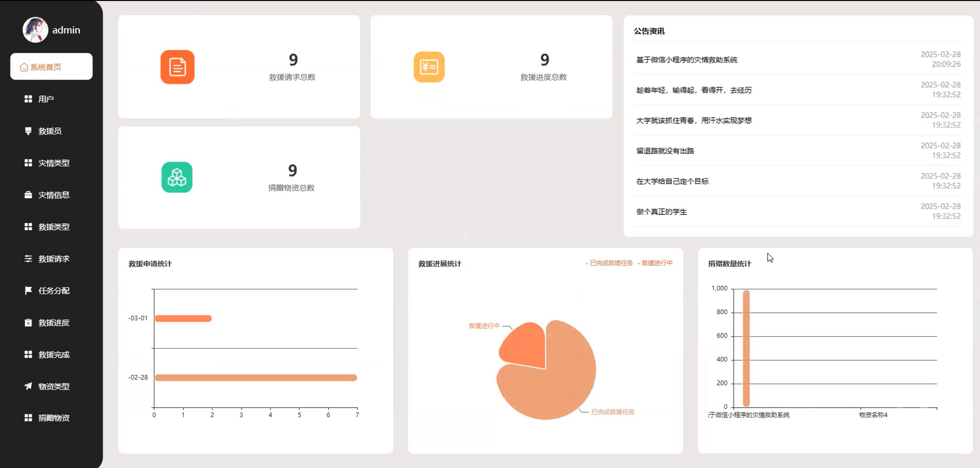
Task: Open the 灾情类型 menu item
Action: coord(51,163)
